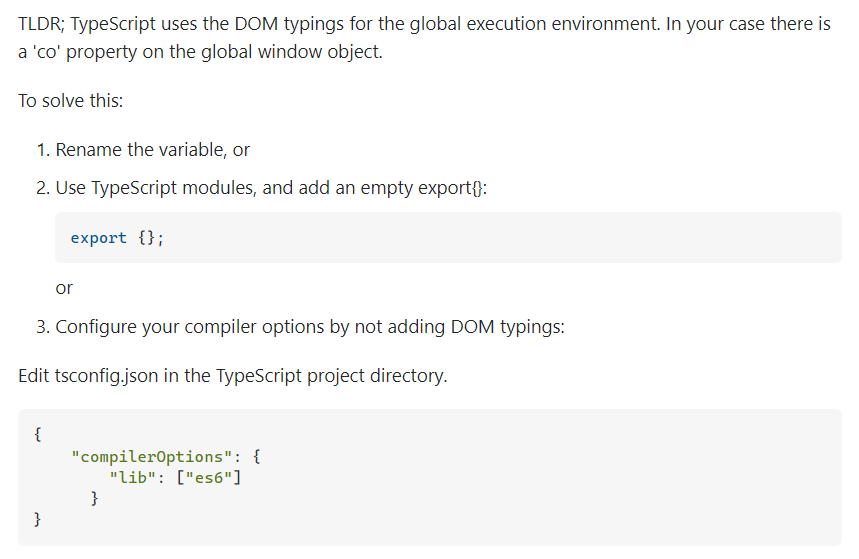The height and width of the screenshot is (559, 859).
Task: Click the 'export {};' code line
Action: pos(117,238)
